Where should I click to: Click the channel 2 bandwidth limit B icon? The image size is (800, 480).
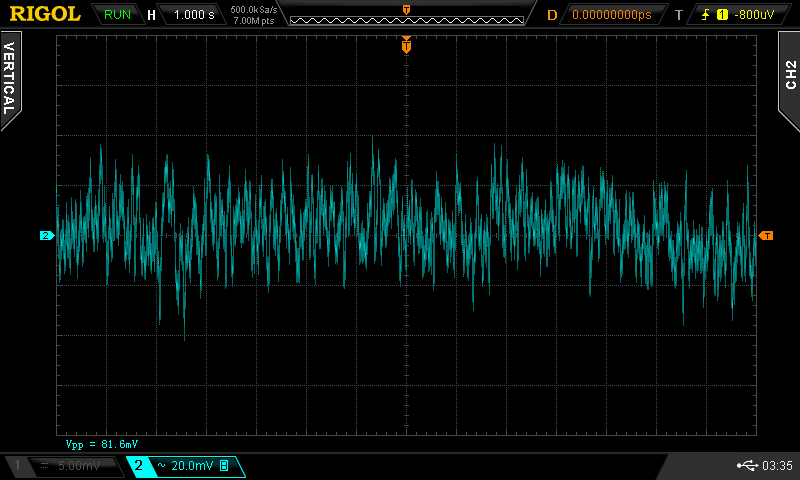click(224, 465)
